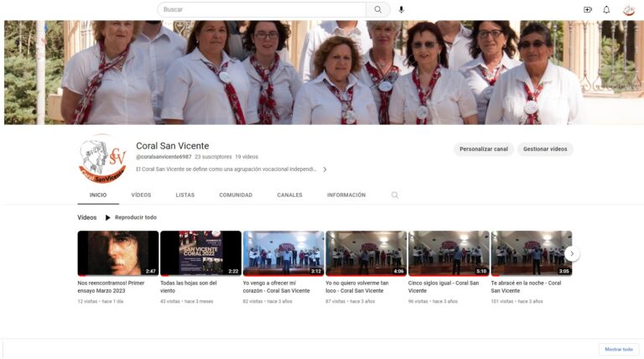Click title Yo vengo a ofrecer mi corazón

pyautogui.click(x=277, y=287)
